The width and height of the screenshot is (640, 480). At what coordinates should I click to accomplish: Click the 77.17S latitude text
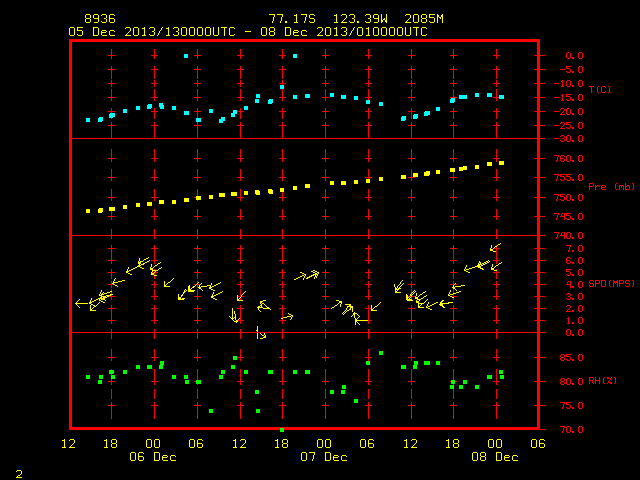(x=292, y=19)
